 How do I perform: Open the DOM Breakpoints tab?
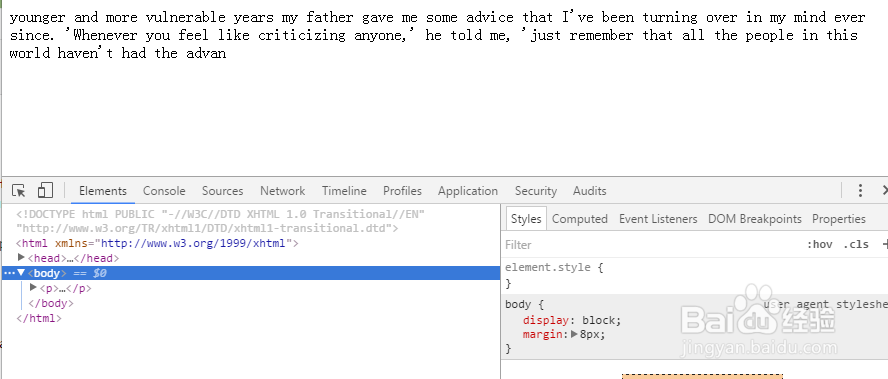coord(755,219)
